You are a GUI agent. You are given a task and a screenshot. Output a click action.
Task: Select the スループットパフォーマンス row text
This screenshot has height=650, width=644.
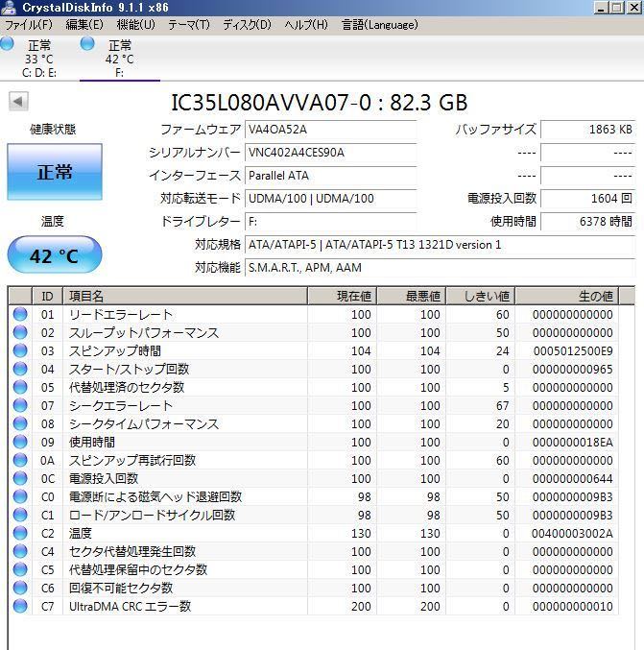(144, 333)
